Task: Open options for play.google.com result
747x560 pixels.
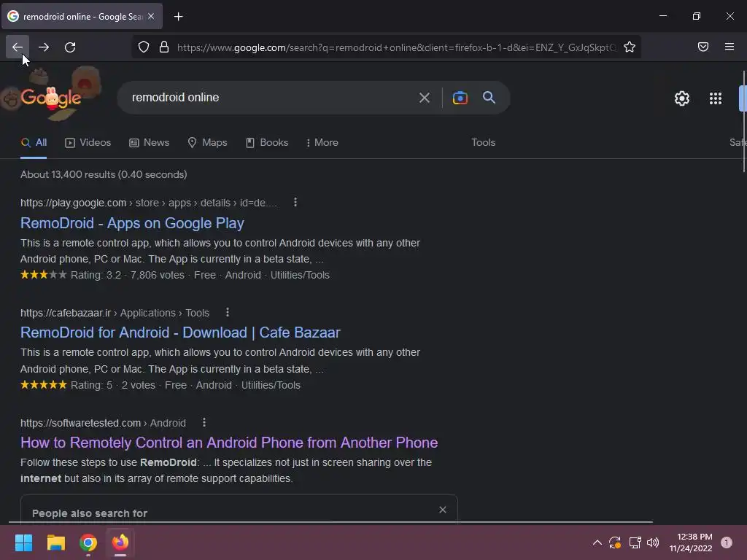Action: (295, 203)
